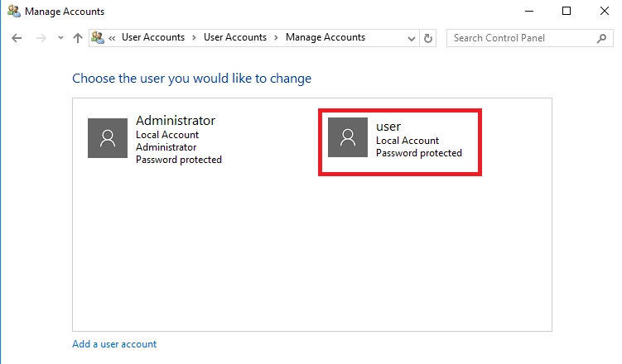Maximize the Manage Accounts window

point(567,12)
